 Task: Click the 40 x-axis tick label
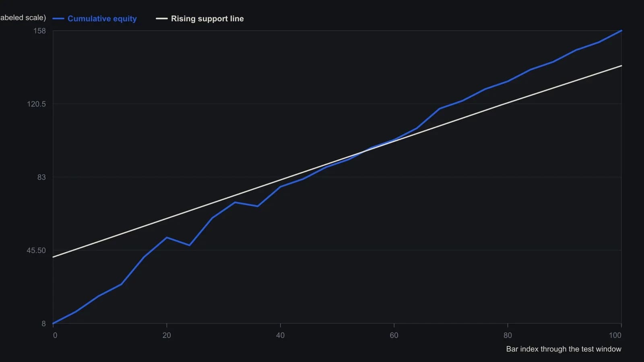point(280,335)
